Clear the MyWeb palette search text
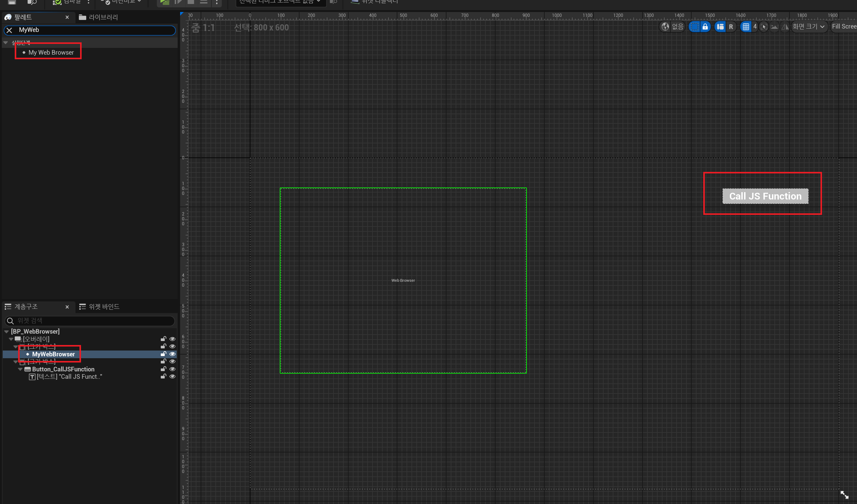The width and height of the screenshot is (857, 504). [x=10, y=30]
